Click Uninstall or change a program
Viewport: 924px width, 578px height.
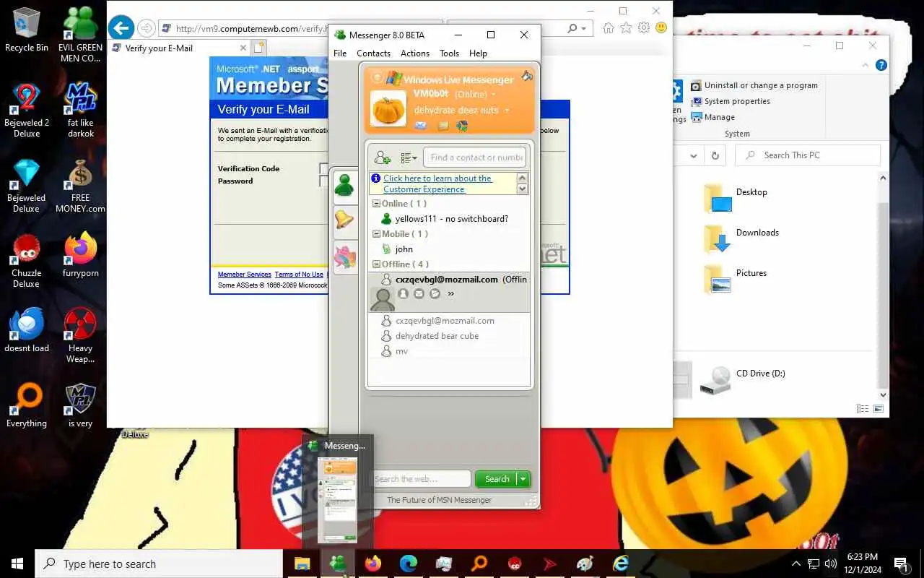(x=754, y=85)
